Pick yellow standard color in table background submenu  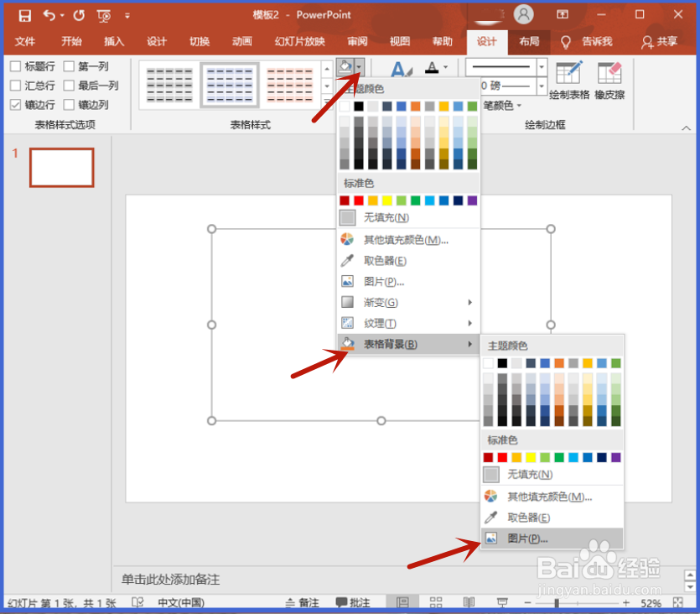531,457
